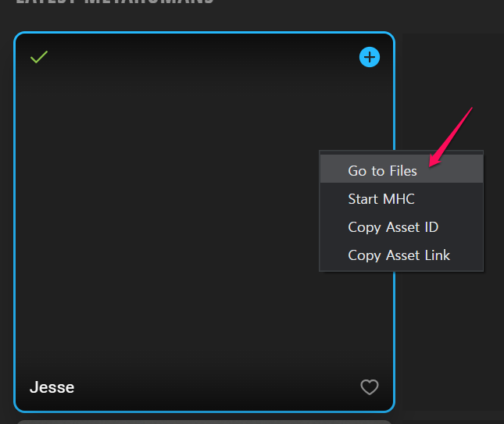This screenshot has height=424, width=504.
Task: Launch MetaHuman Creator with Start MHC
Action: click(x=381, y=199)
